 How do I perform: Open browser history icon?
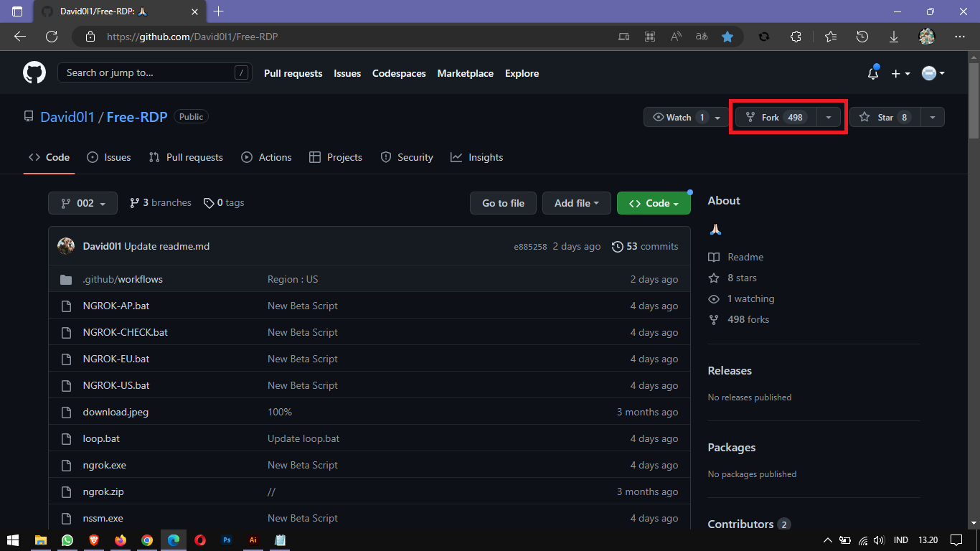coord(862,37)
